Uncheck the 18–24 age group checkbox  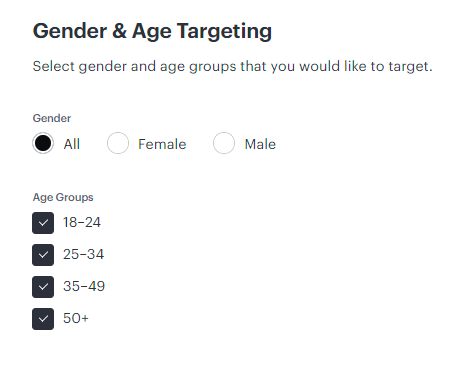(43, 223)
